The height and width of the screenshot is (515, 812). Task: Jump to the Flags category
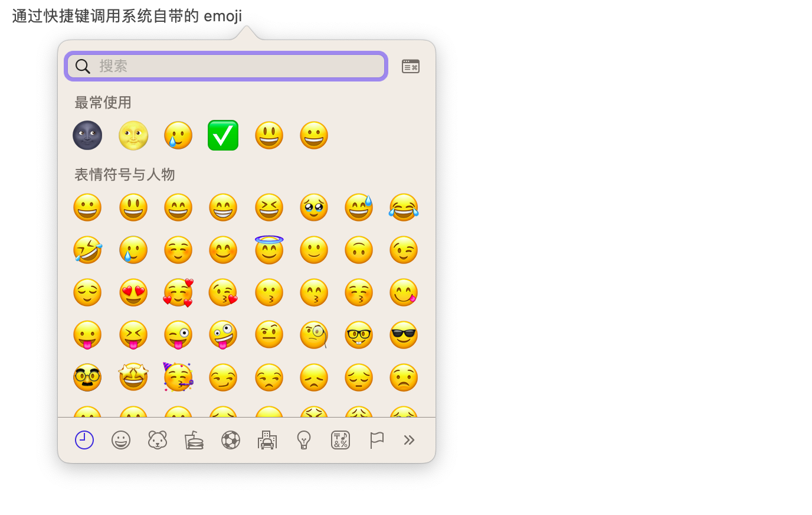pos(376,440)
